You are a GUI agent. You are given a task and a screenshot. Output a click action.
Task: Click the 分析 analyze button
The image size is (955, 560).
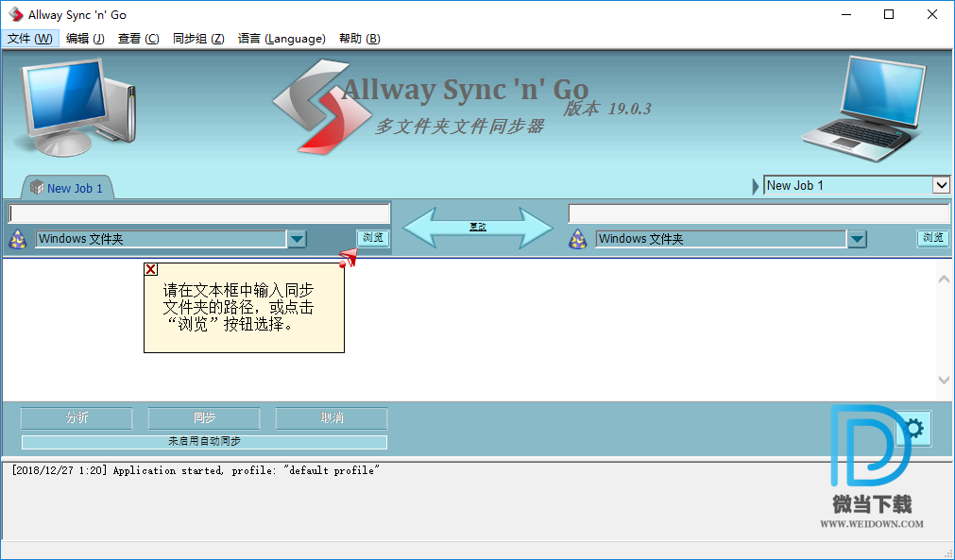[x=77, y=418]
